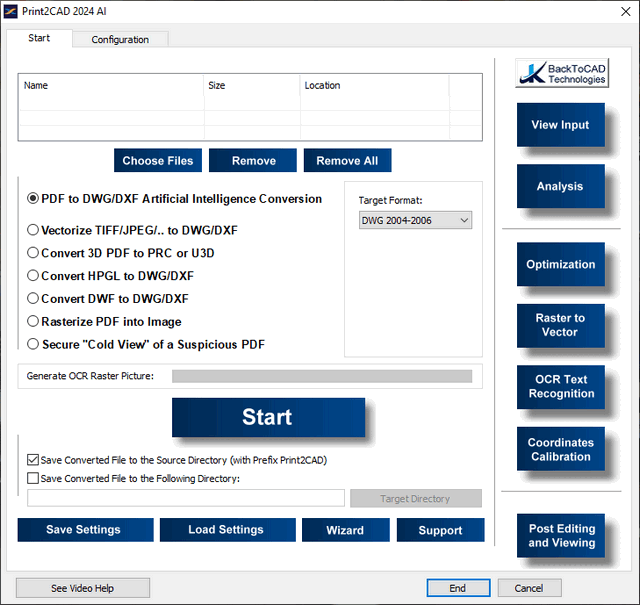The width and height of the screenshot is (640, 605).
Task: Click the Location column header
Action: click(373, 86)
